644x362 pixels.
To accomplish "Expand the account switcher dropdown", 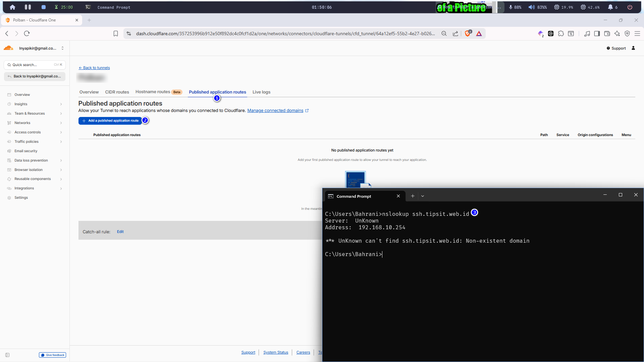I will (x=62, y=48).
